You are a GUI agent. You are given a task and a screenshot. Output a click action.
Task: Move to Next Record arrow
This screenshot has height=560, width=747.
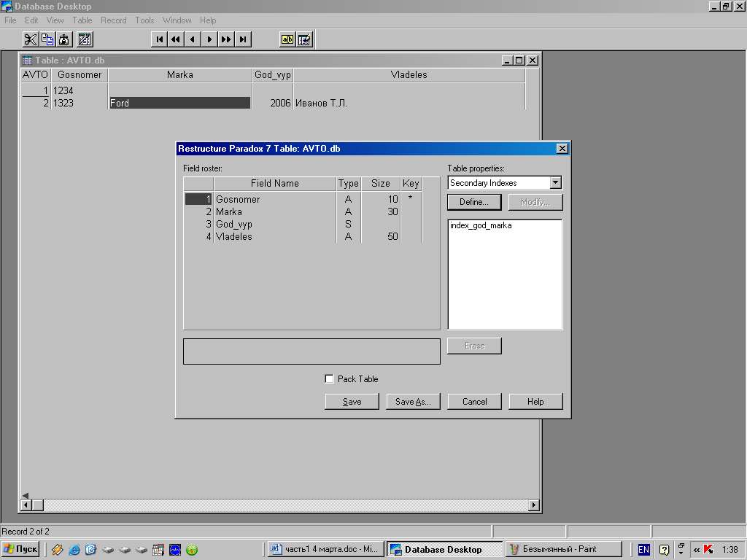tap(209, 39)
